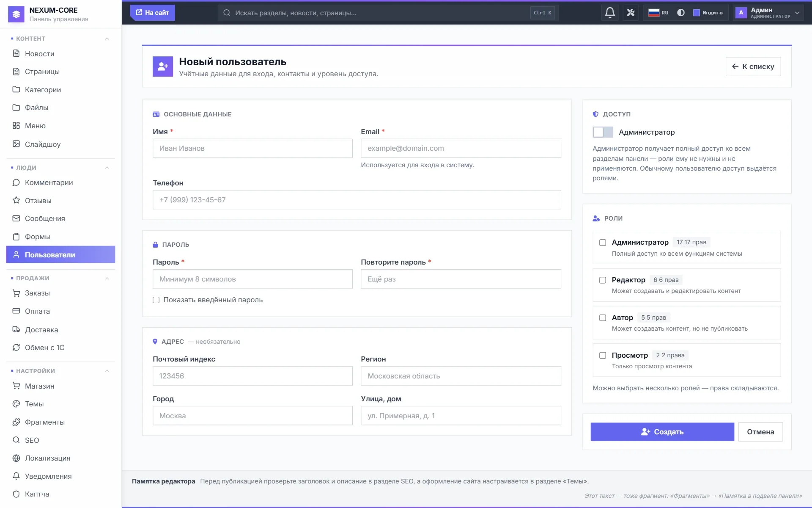
Task: Open the RU language selector
Action: [658, 13]
